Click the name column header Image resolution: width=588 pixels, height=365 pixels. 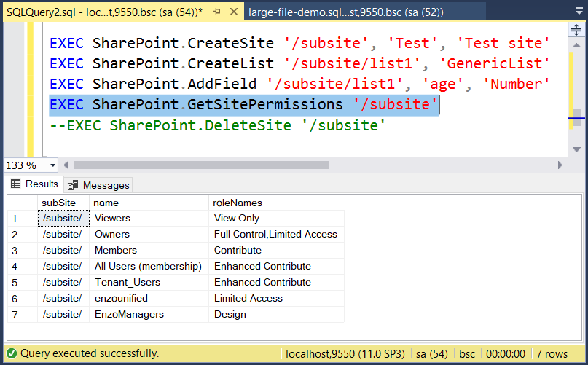pyautogui.click(x=149, y=203)
